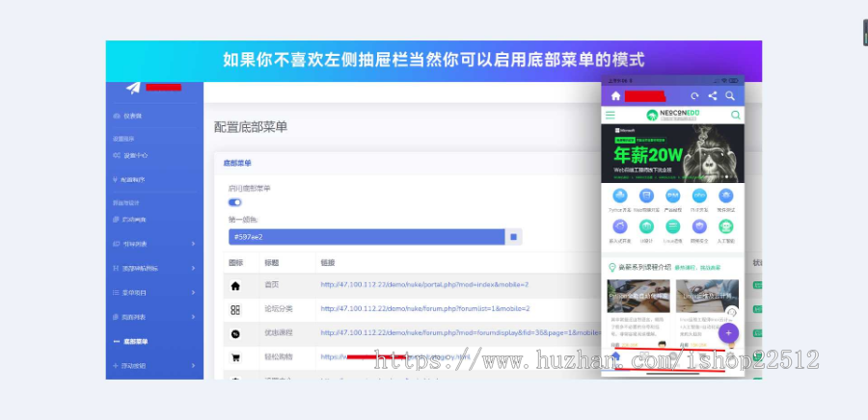Viewport: 868px width, 420px height.
Task: Click the #597ee2 color input field
Action: point(366,237)
